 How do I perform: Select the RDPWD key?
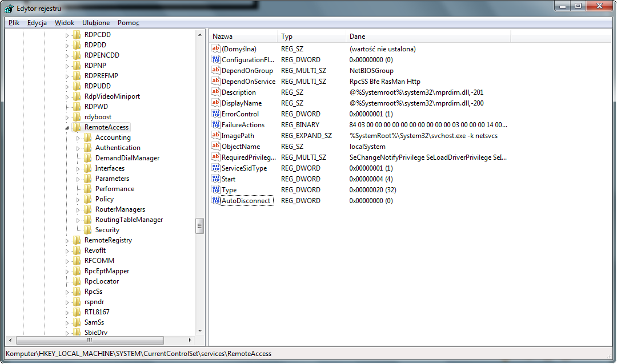coord(96,107)
